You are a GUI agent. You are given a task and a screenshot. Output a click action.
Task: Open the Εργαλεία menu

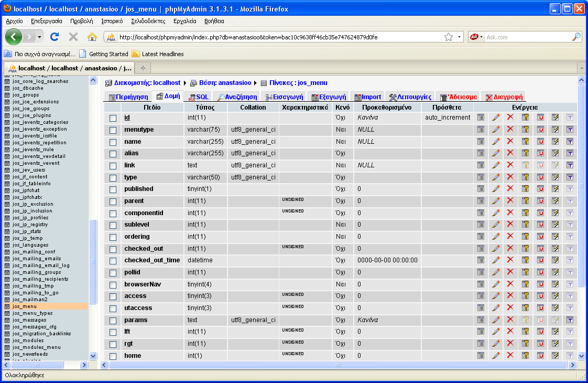coord(185,21)
